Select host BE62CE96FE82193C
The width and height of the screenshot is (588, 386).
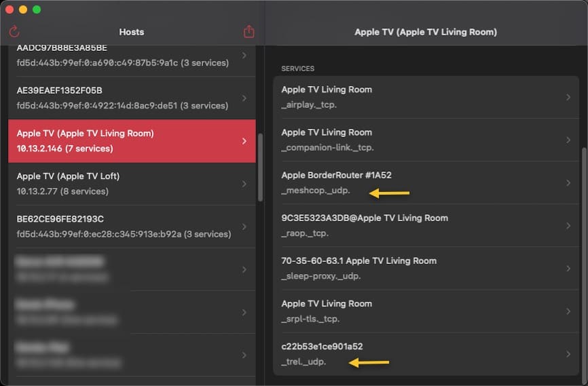tap(132, 227)
